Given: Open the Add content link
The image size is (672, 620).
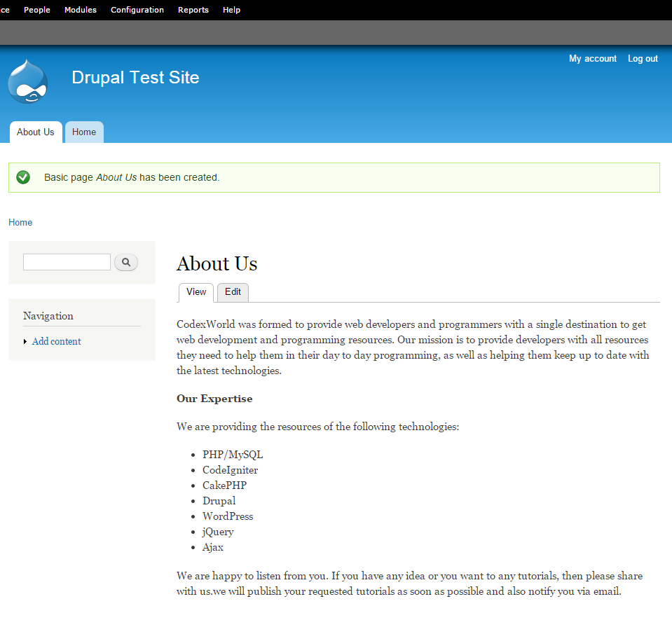Looking at the screenshot, I should 57,341.
